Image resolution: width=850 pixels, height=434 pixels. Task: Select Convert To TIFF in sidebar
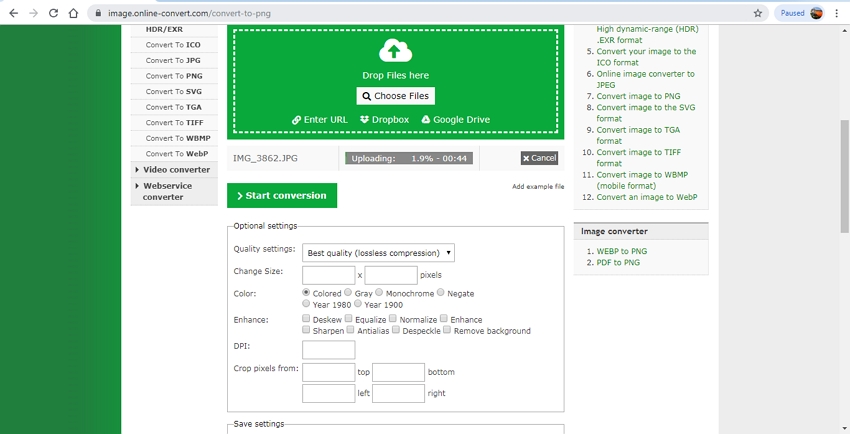tap(174, 123)
